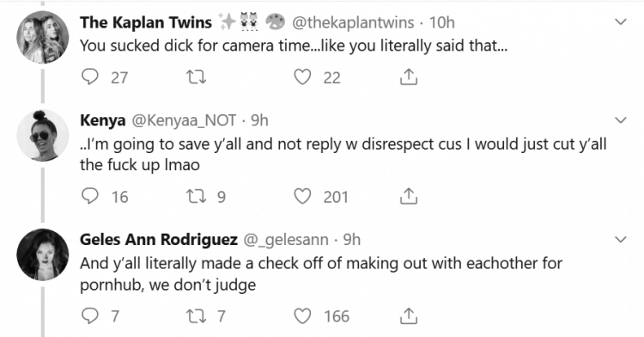Image resolution: width=644 pixels, height=337 pixels.
Task: Open more options for Kaplan Twins tweet
Action: coord(621,21)
